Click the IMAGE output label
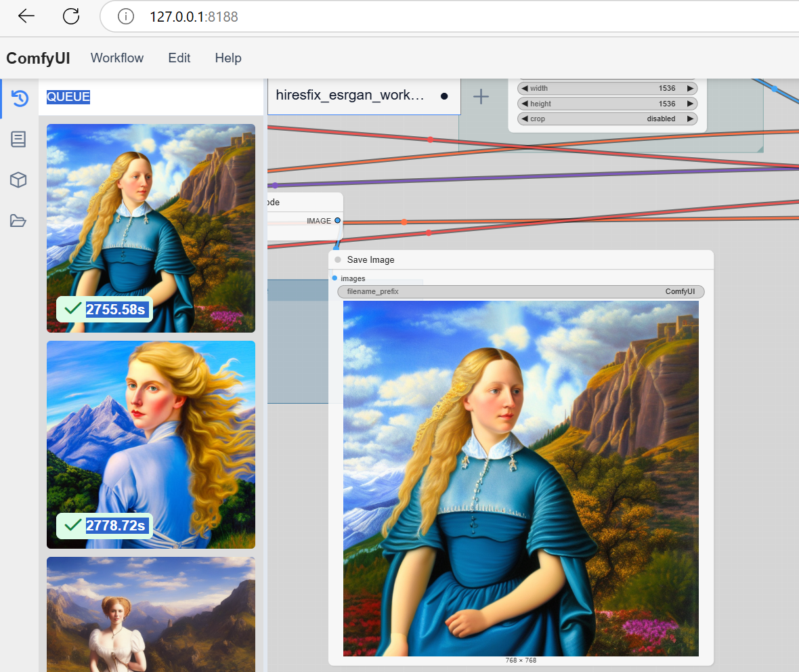This screenshot has width=799, height=672. (x=318, y=221)
